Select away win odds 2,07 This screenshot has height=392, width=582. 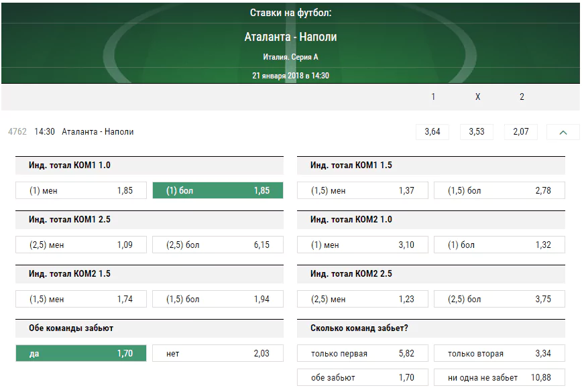point(521,132)
